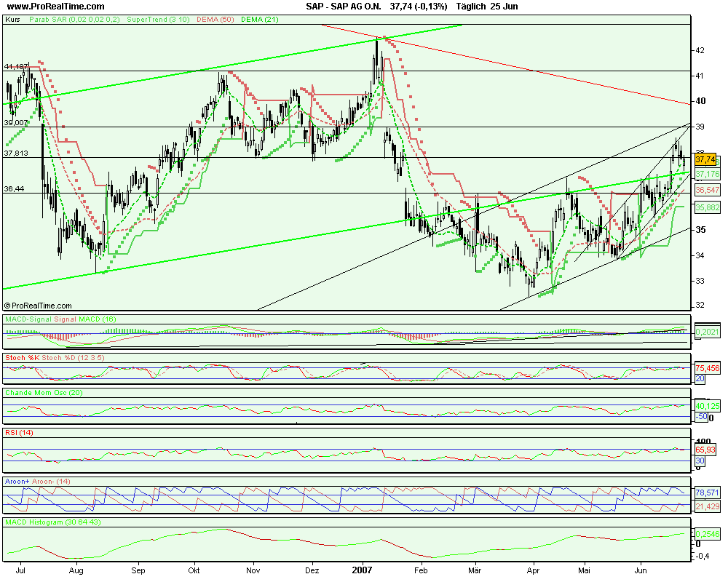Viewport: 728px width, 582px height.
Task: Click the Kurs label on the price chart
Action: click(x=12, y=20)
